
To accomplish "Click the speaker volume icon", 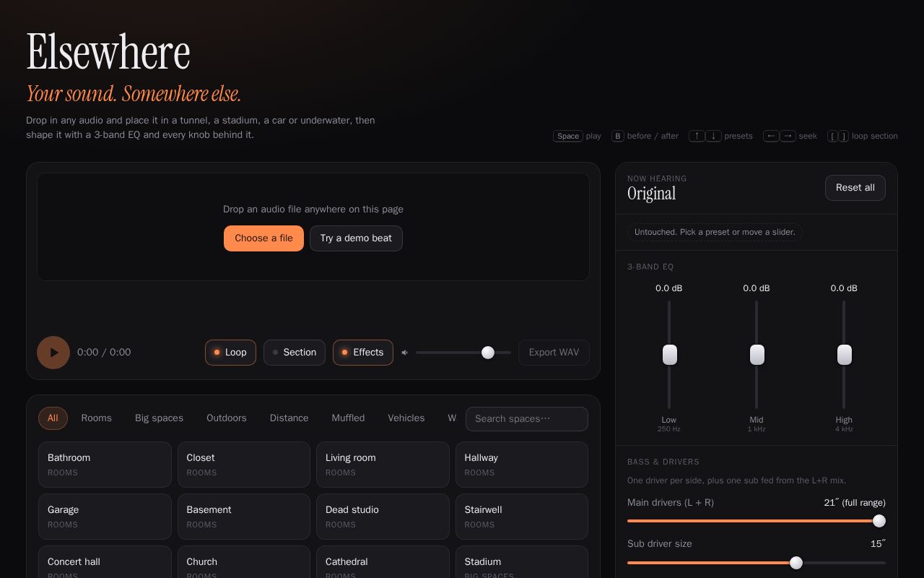I will click(x=405, y=353).
